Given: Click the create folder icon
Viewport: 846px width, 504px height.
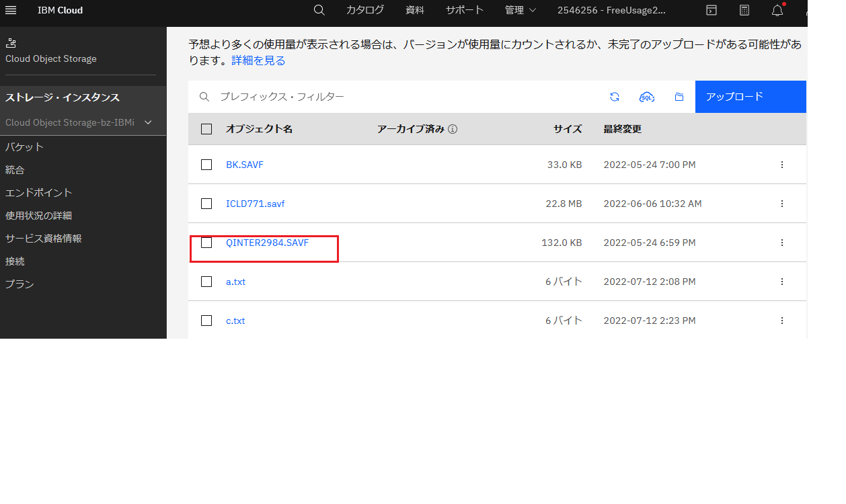Looking at the screenshot, I should coord(679,97).
